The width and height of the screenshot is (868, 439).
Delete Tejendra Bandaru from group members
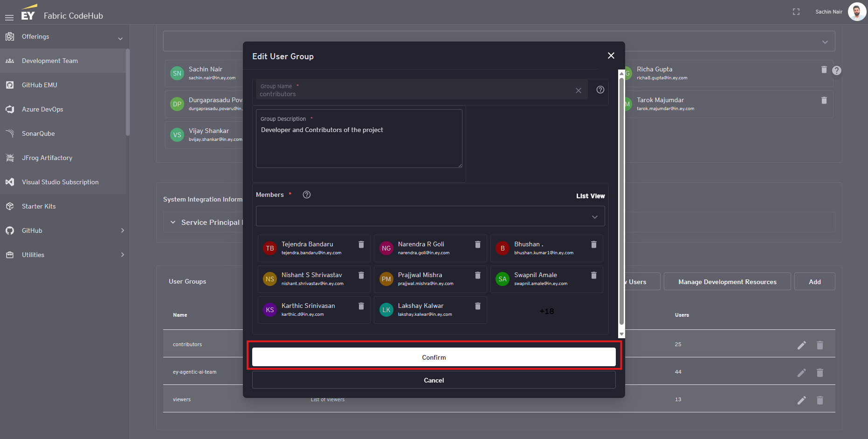[361, 244]
